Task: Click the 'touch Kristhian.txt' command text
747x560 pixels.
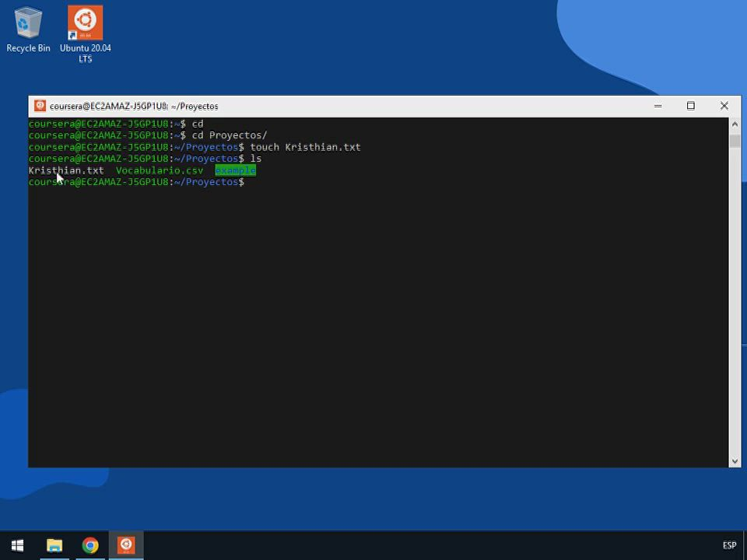Action: pyautogui.click(x=305, y=147)
